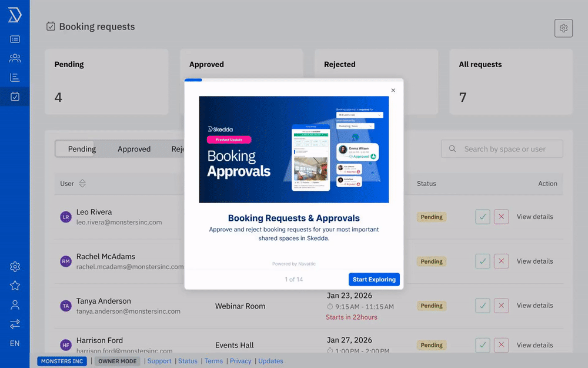Screen dimensions: 588x368
Task: Click Jan 23, 2026 date text
Action: pos(349,296)
